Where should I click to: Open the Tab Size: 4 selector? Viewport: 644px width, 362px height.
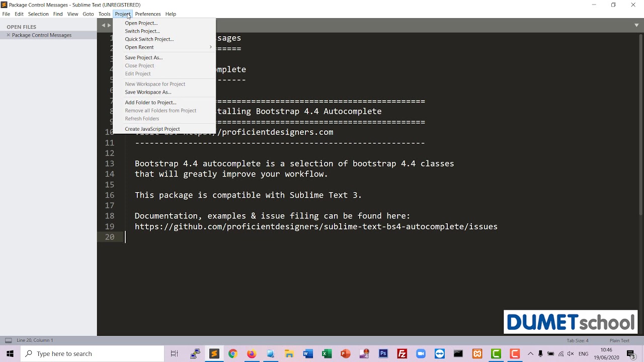(578, 340)
